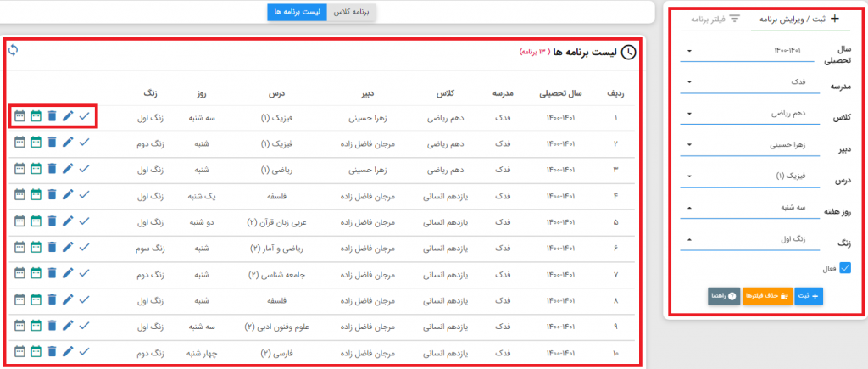This screenshot has height=369, width=868.
Task: Click the trash delete icon in row 2
Action: (52, 142)
